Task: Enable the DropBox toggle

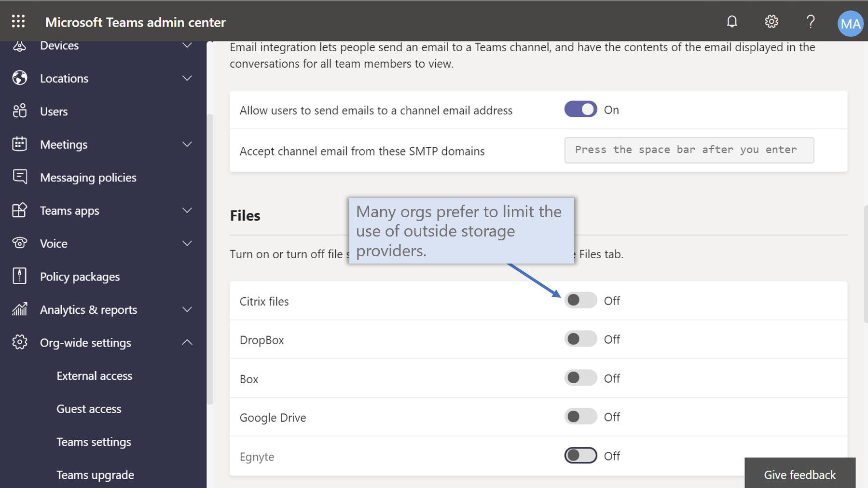Action: [x=580, y=339]
